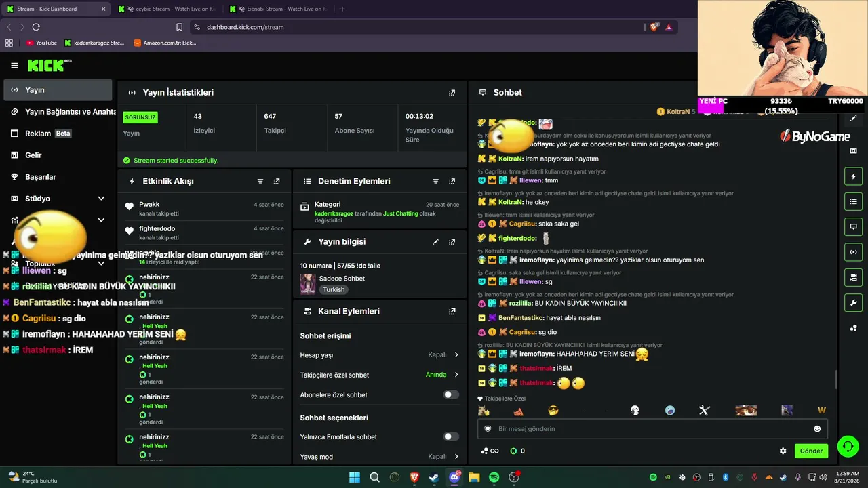Viewport: 868px width, 488px height.
Task: Switch to the Eienabi Stream browser tab
Action: point(278,9)
